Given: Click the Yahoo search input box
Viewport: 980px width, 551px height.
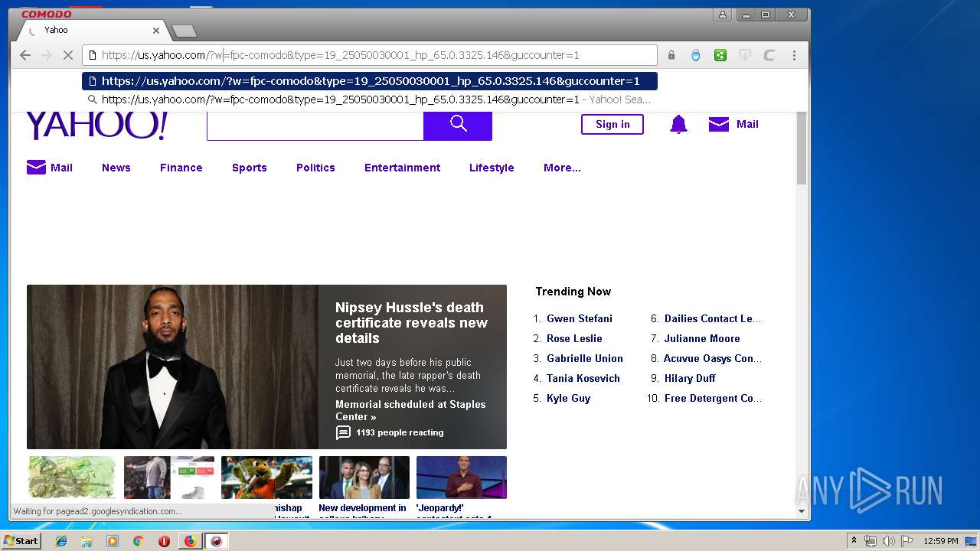Looking at the screenshot, I should [x=315, y=126].
